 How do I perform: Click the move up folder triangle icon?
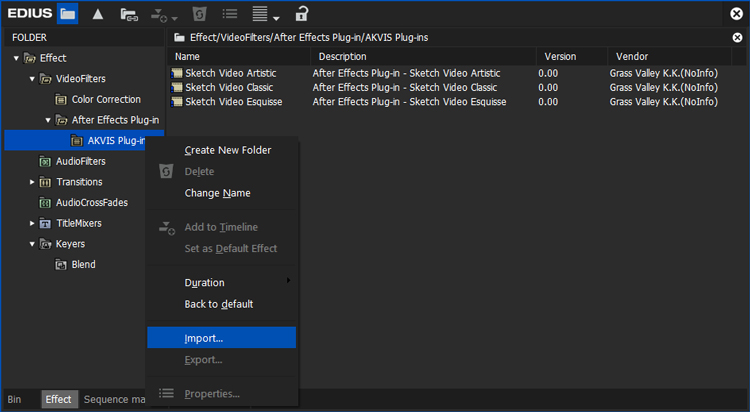pyautogui.click(x=98, y=14)
